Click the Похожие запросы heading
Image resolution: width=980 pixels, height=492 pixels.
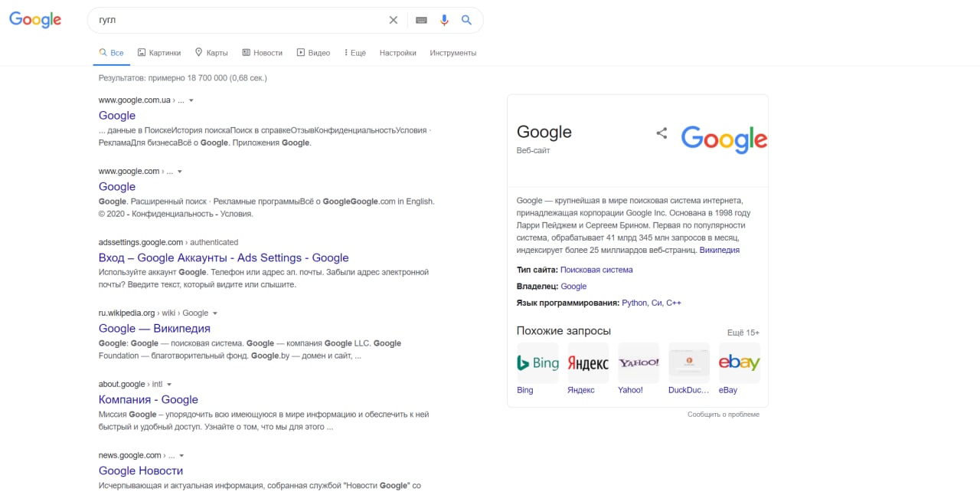[x=563, y=331]
